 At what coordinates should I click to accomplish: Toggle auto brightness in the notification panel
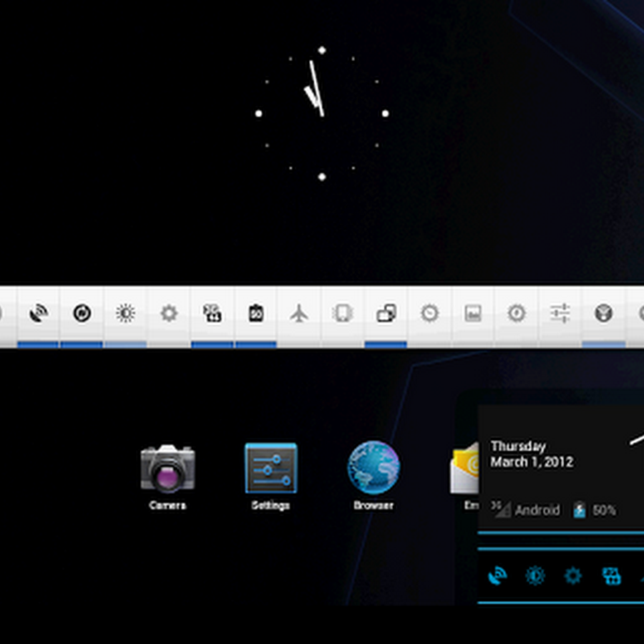[x=535, y=575]
